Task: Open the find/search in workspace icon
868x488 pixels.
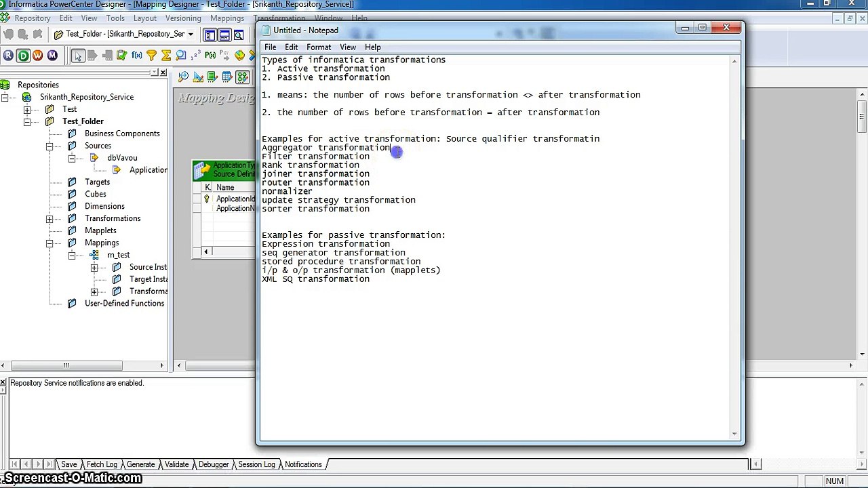Action: [x=239, y=35]
